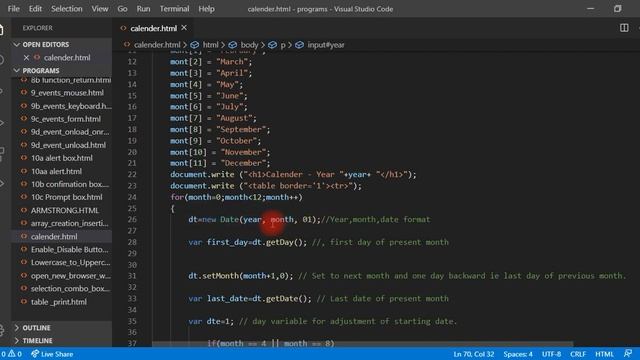Open 10a alert box.html file
The height and width of the screenshot is (360, 640).
(x=62, y=158)
